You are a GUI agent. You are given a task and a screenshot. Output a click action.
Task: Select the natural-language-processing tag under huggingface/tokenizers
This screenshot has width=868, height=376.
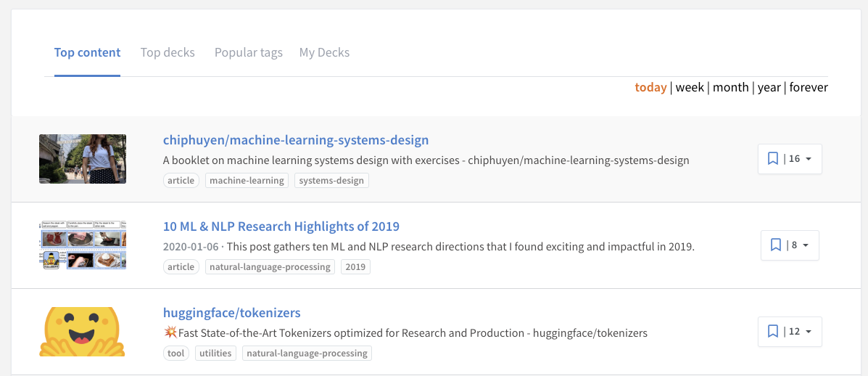pos(307,353)
